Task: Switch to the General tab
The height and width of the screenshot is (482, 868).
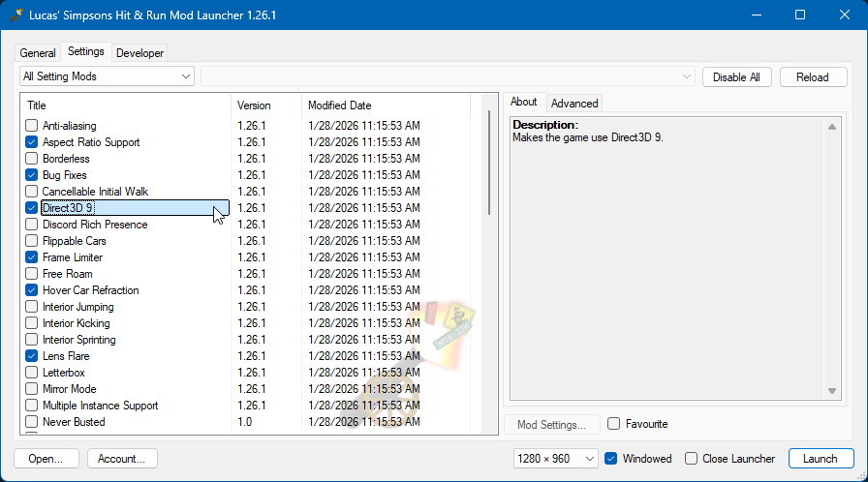Action: point(38,53)
